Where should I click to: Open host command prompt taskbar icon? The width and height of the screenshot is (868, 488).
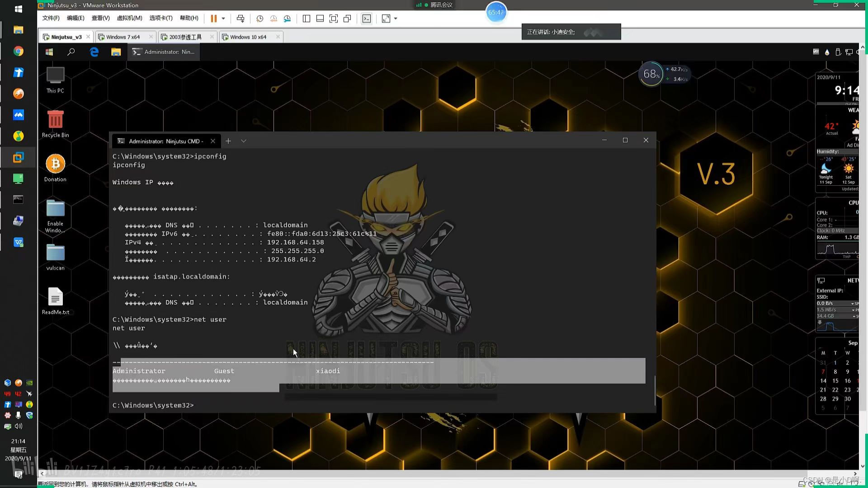pyautogui.click(x=19, y=200)
